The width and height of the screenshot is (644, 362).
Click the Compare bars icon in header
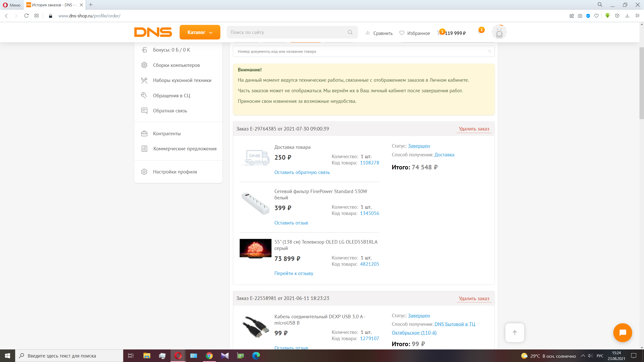368,33
